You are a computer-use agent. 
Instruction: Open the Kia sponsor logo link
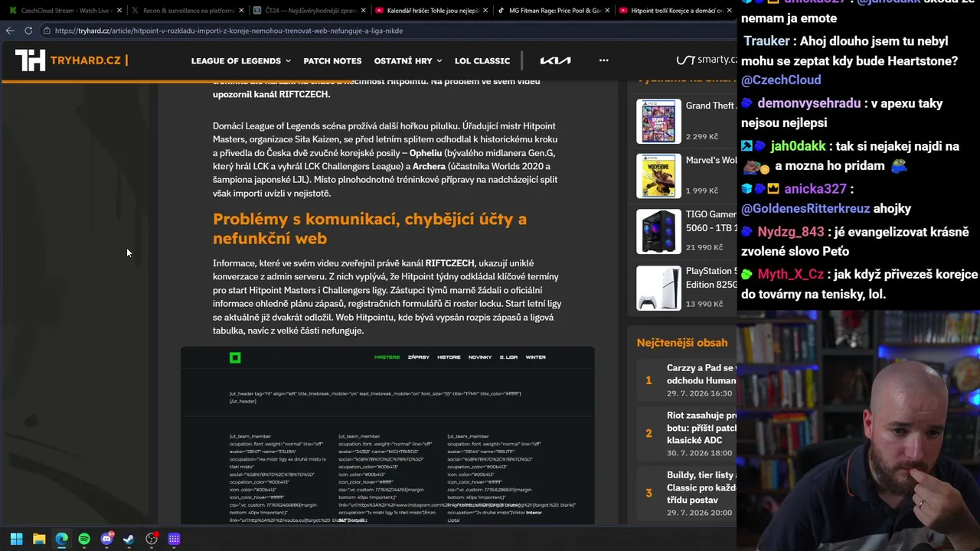(x=555, y=60)
